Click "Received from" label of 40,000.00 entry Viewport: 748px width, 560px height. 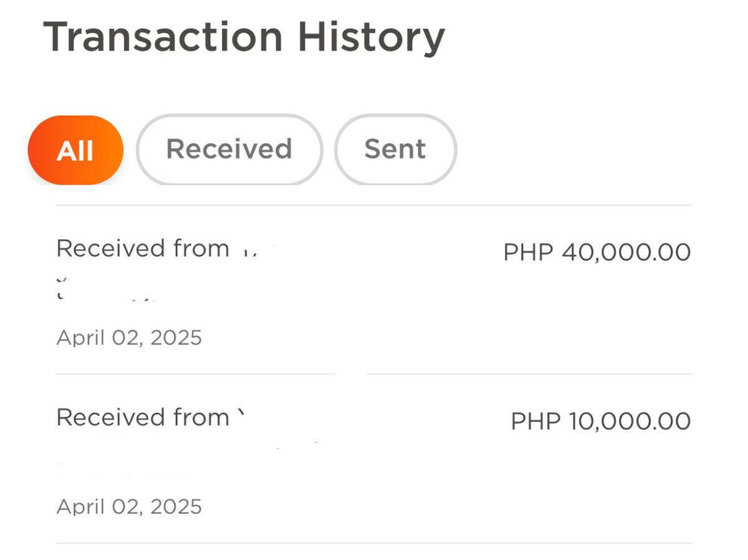click(x=143, y=249)
